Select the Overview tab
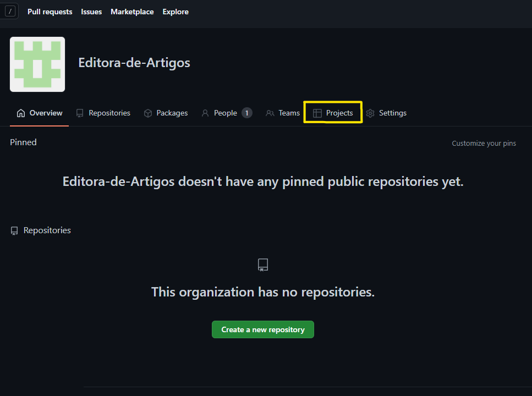The height and width of the screenshot is (396, 532). tap(40, 113)
